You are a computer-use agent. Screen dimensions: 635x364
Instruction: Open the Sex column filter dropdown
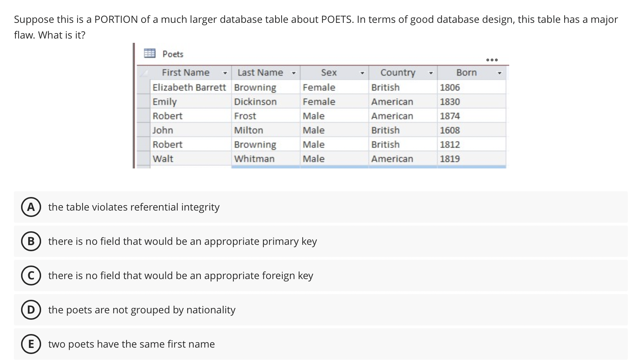coord(362,72)
